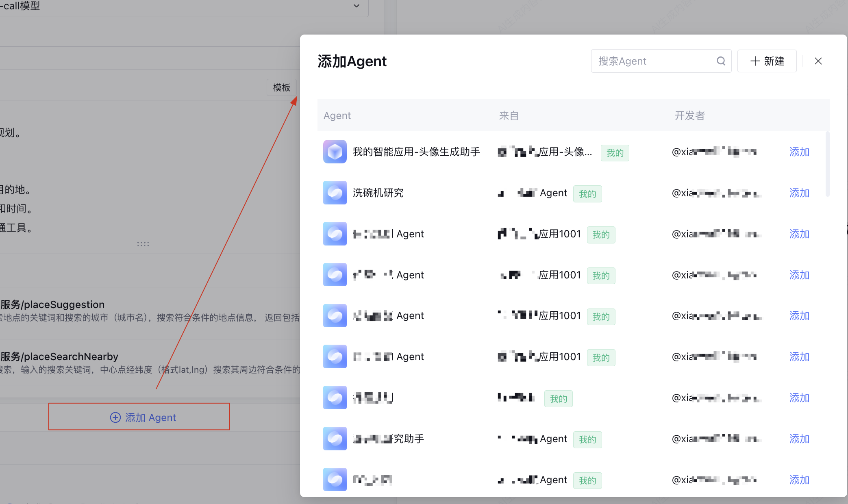Click the plus circle icon beside 添加 Agent
848x504 pixels.
(x=115, y=417)
